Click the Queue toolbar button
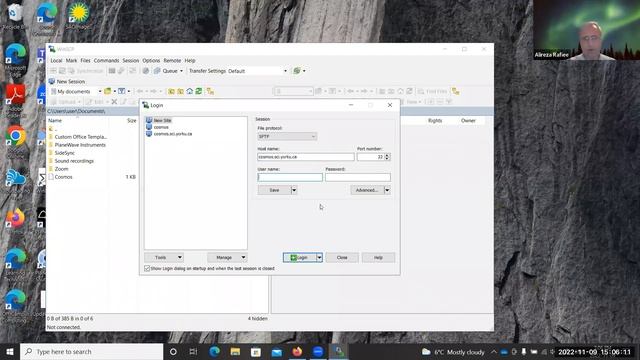 point(166,71)
